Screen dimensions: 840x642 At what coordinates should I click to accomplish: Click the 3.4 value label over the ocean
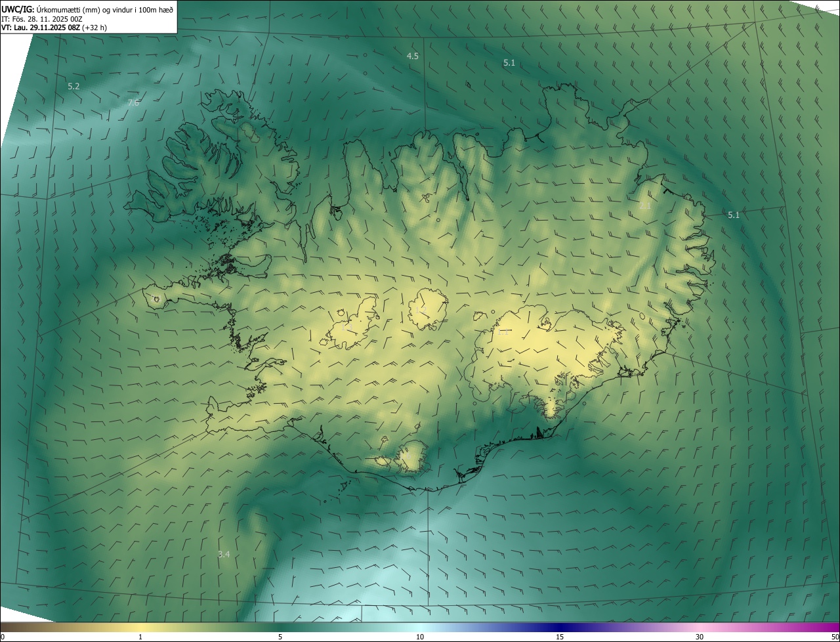(x=224, y=554)
